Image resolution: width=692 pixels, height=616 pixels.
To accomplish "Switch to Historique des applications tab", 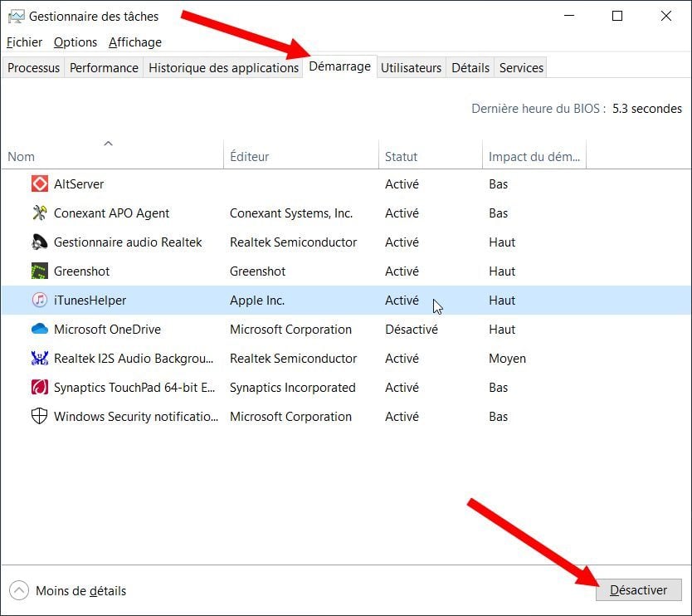I will coord(223,67).
